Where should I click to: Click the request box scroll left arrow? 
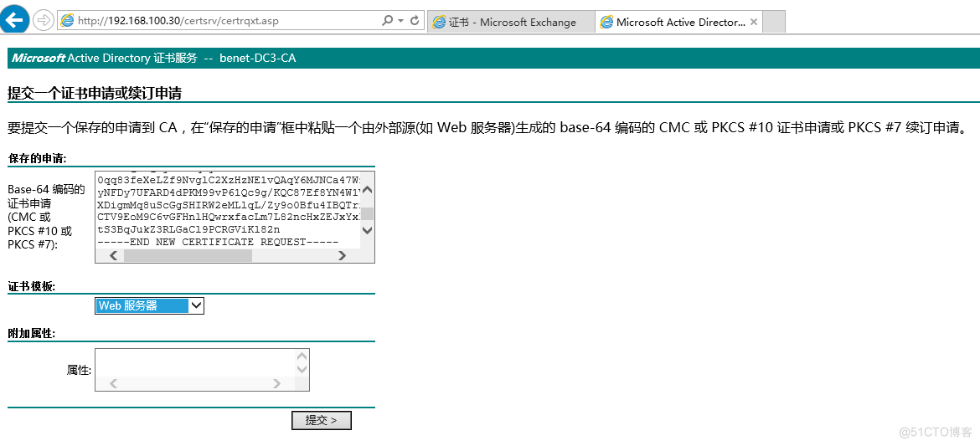tap(113, 255)
